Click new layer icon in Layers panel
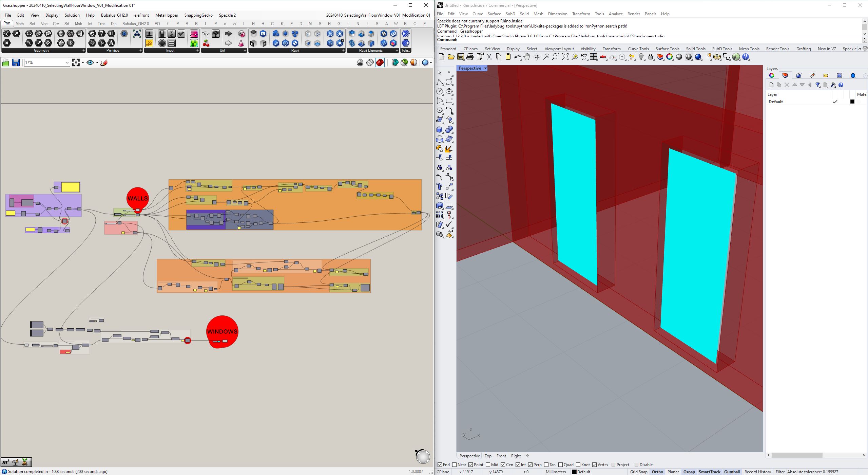Image resolution: width=868 pixels, height=475 pixels. tap(771, 85)
